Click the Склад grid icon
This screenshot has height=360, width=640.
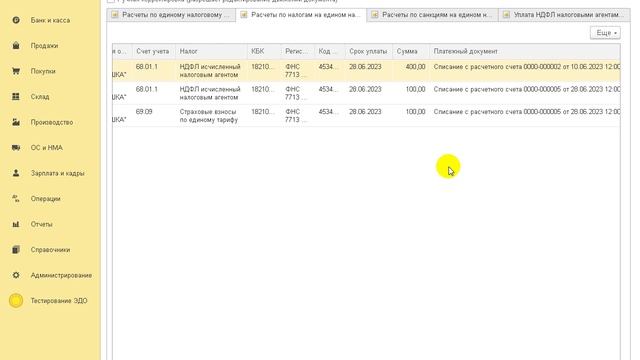16,96
